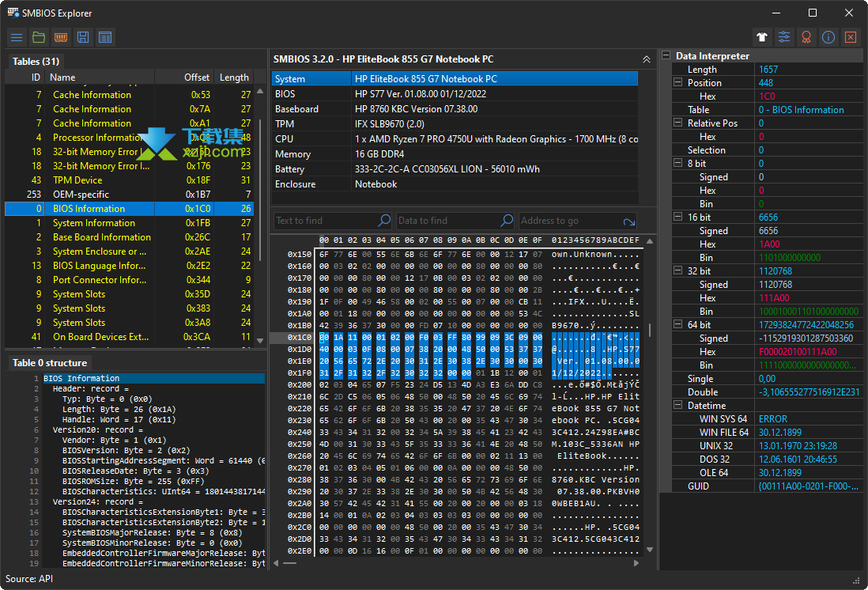The image size is (868, 590).
Task: Click the orange memory module icon
Action: [x=61, y=37]
